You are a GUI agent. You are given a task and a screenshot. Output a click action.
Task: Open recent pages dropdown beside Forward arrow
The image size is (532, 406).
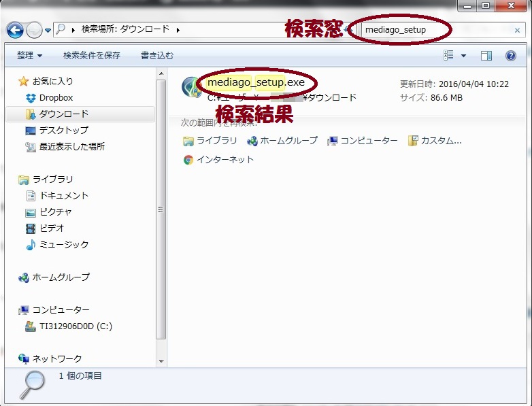pos(48,31)
